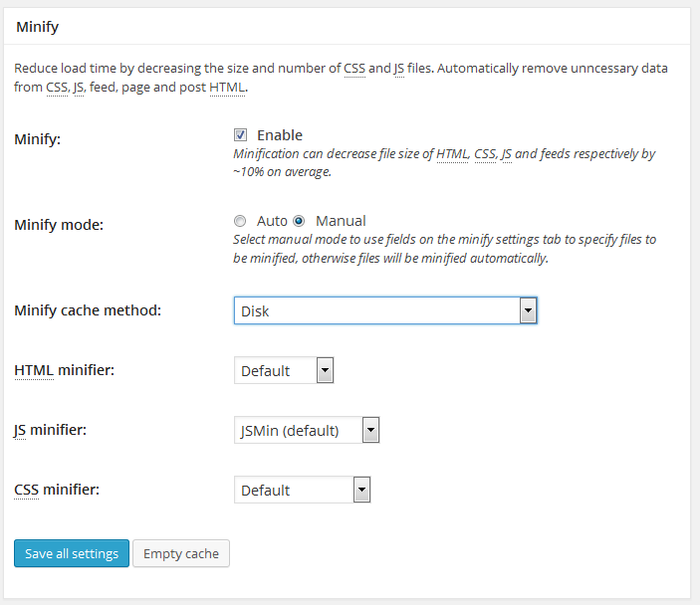The image size is (700, 605).
Task: Click the CSS abbreviation in the CSS minifier label
Action: coord(27,490)
